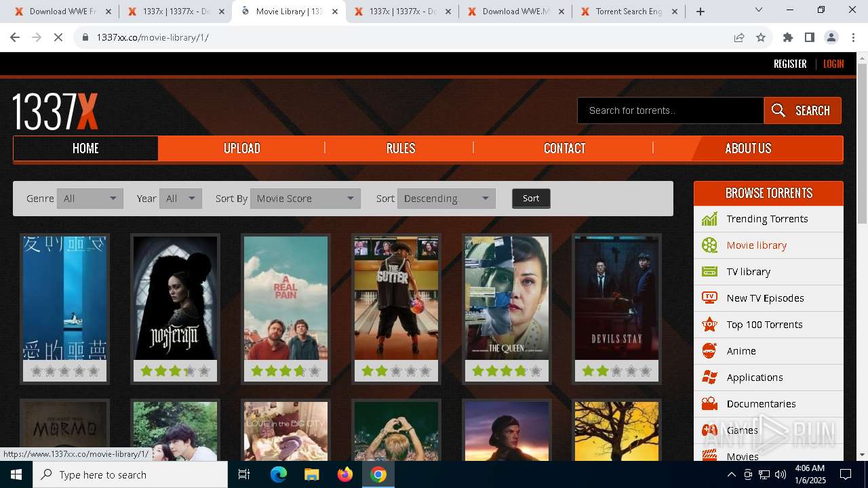868x488 pixels.
Task: Click the Applications Windows-flag icon
Action: tap(709, 378)
